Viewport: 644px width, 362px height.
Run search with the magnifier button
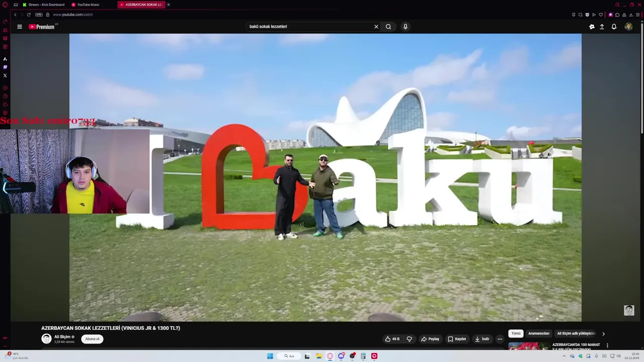pos(388,27)
